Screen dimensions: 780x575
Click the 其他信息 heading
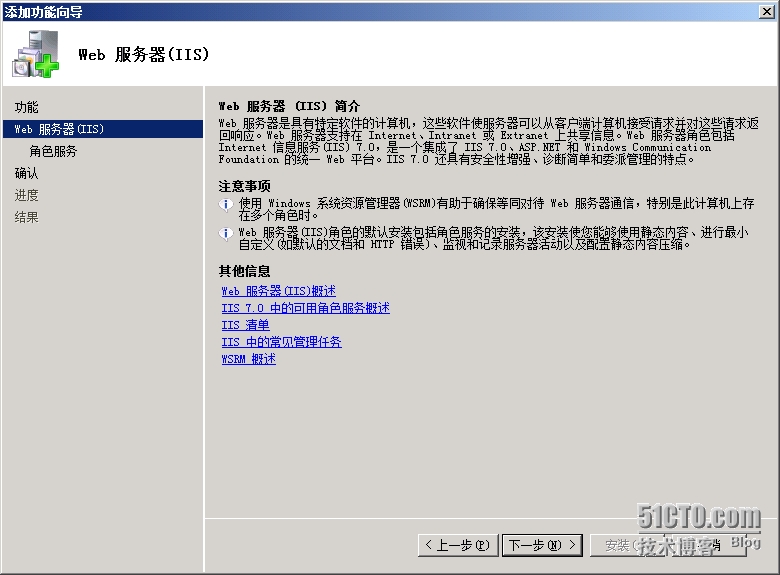244,271
